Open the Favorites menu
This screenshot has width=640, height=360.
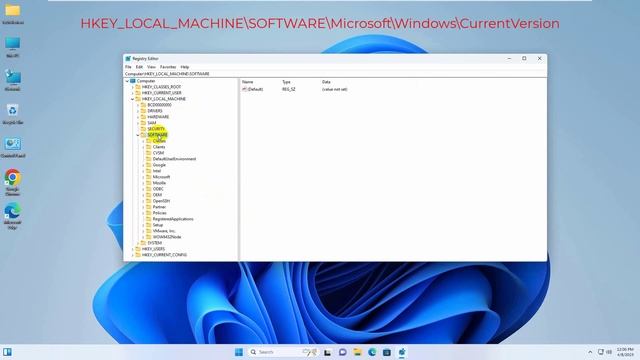[x=168, y=67]
